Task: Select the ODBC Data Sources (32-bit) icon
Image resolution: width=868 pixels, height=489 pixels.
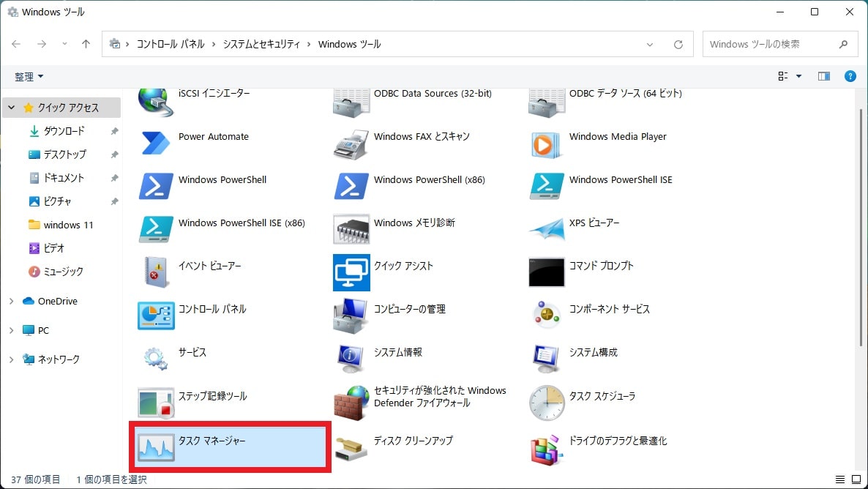Action: pyautogui.click(x=351, y=102)
